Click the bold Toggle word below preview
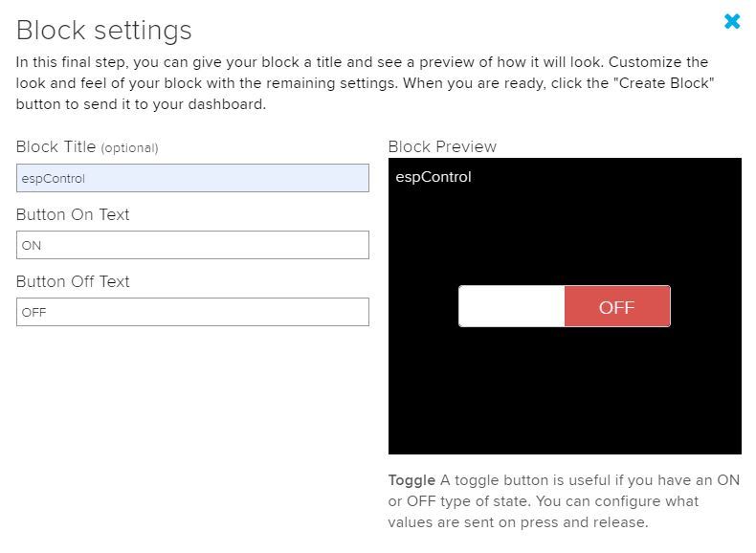 click(411, 480)
